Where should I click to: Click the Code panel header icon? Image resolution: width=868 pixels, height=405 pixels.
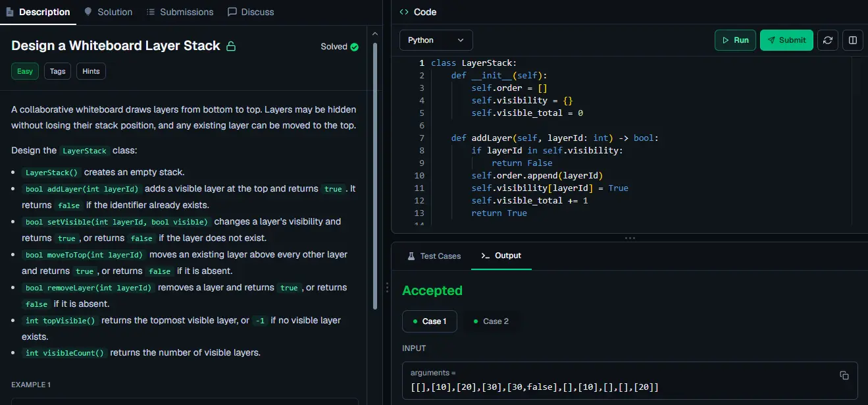pyautogui.click(x=404, y=12)
